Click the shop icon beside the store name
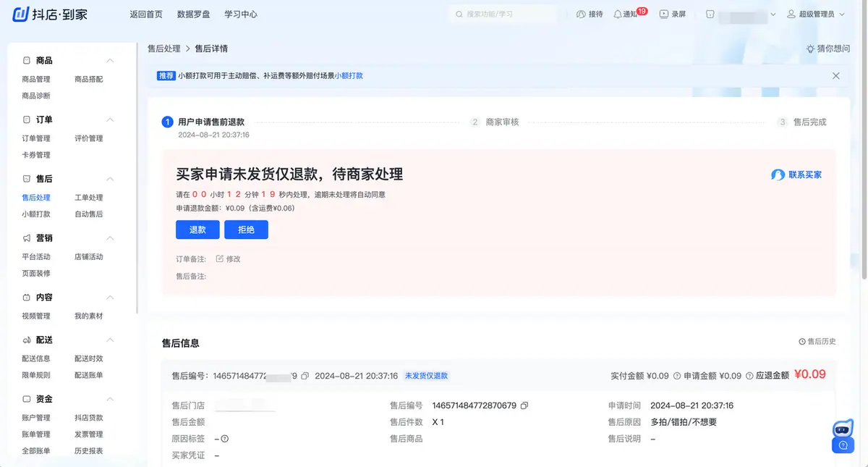868x467 pixels. coord(710,14)
